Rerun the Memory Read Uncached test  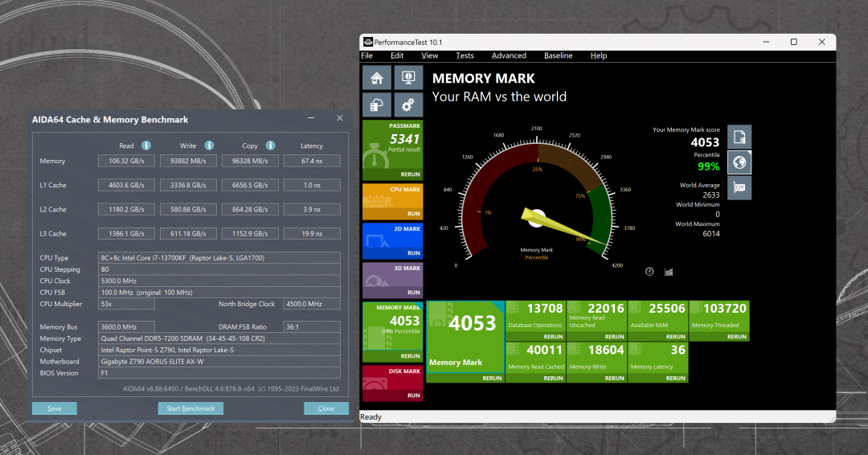[x=615, y=337]
